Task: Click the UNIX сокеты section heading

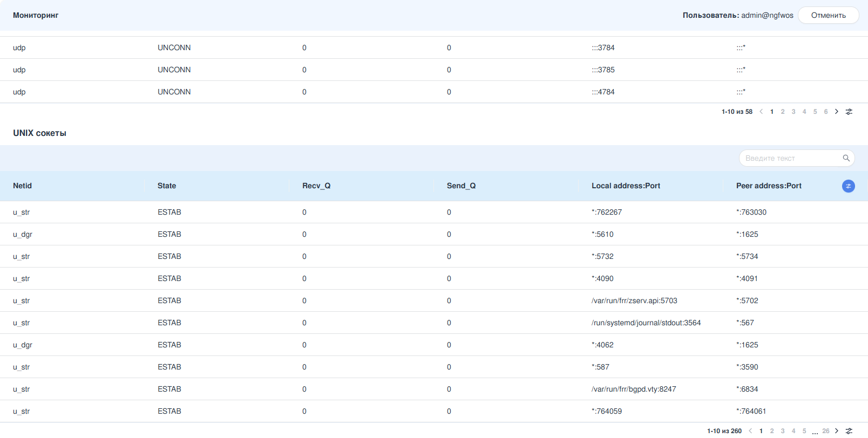Action: (x=39, y=133)
